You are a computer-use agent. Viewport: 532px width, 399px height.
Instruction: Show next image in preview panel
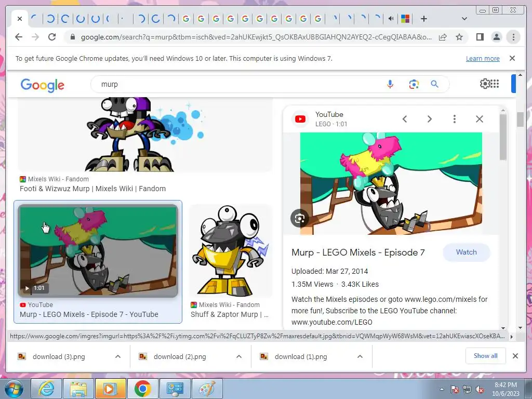pos(430,119)
